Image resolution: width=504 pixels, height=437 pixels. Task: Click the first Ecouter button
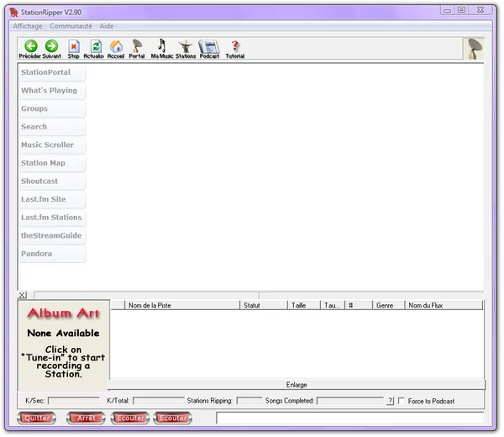[130, 418]
